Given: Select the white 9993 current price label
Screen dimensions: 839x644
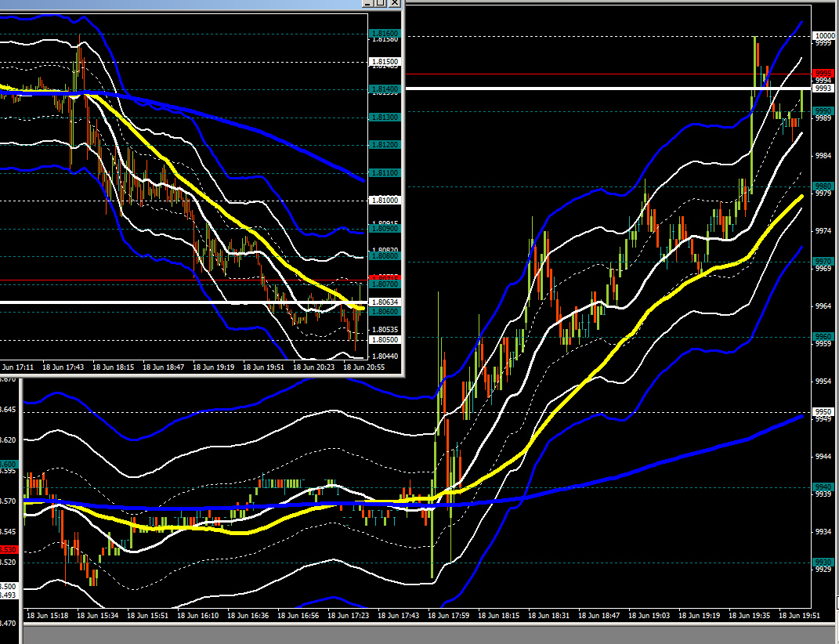Looking at the screenshot, I should (x=823, y=88).
